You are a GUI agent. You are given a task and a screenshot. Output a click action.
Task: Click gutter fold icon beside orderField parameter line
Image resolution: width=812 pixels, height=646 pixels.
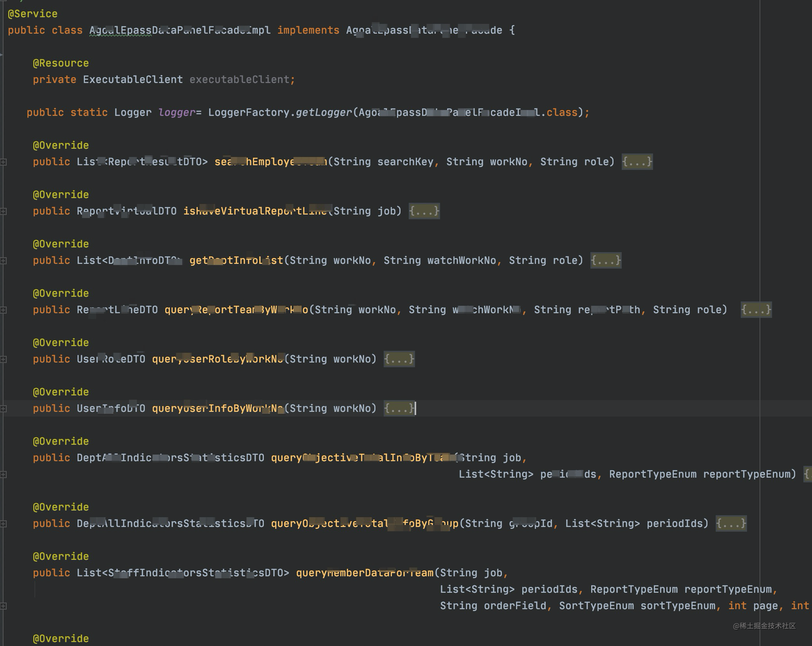pyautogui.click(x=3, y=606)
